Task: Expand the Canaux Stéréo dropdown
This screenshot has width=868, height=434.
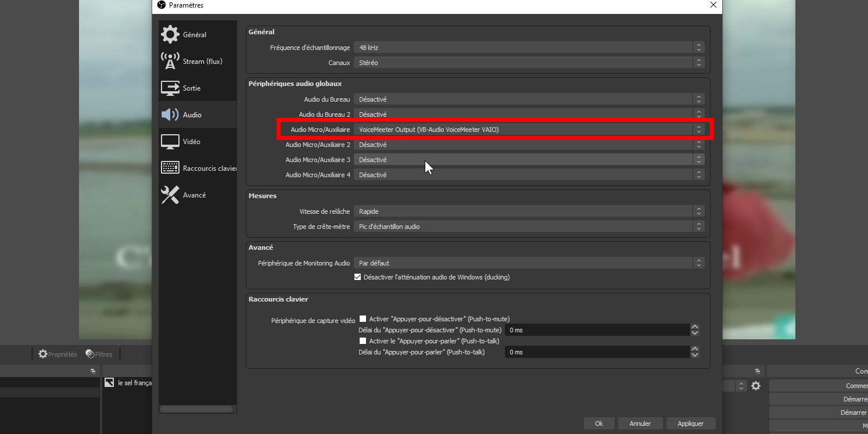Action: (x=529, y=63)
